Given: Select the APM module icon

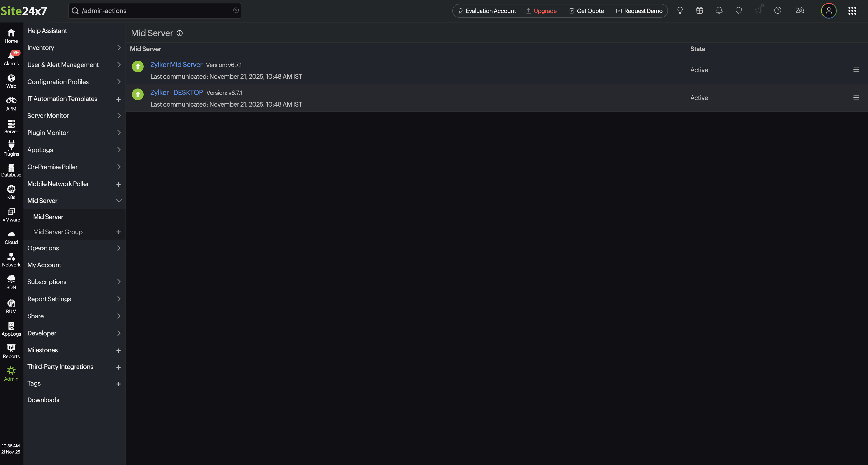Looking at the screenshot, I should (x=11, y=103).
